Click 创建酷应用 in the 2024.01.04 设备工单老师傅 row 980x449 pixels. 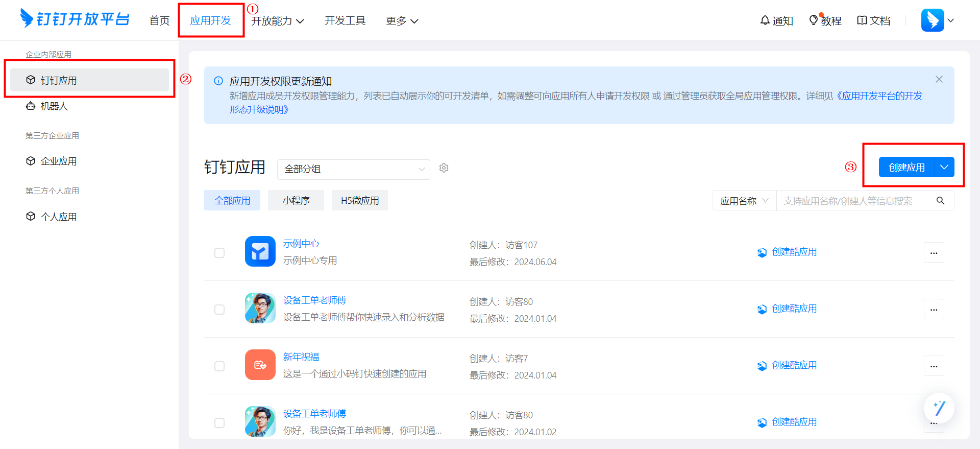(787, 309)
